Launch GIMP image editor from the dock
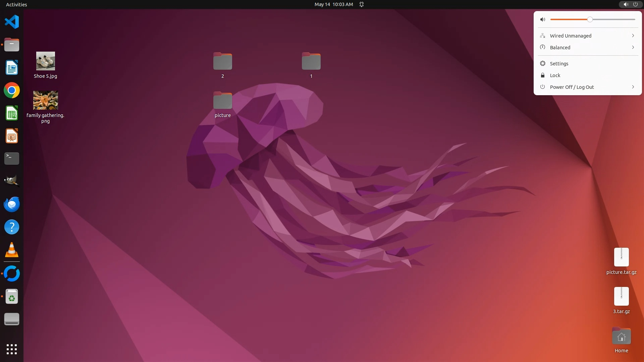 tap(12, 181)
